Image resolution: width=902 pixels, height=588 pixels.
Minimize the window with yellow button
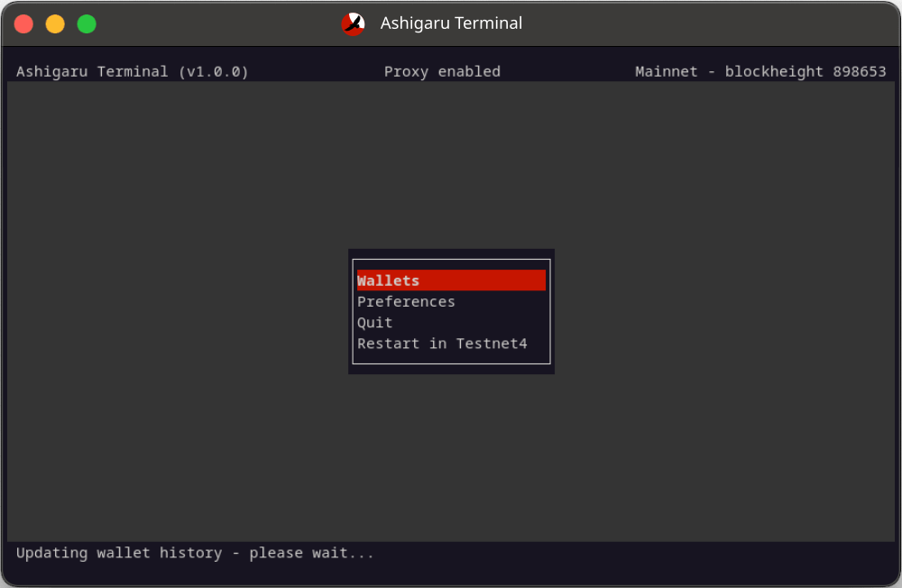tap(55, 24)
